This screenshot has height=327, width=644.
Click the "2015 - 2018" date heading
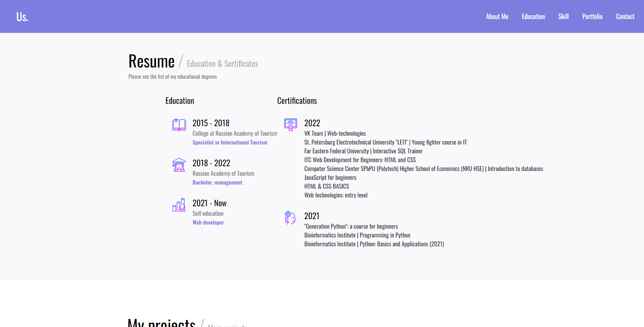tap(211, 123)
